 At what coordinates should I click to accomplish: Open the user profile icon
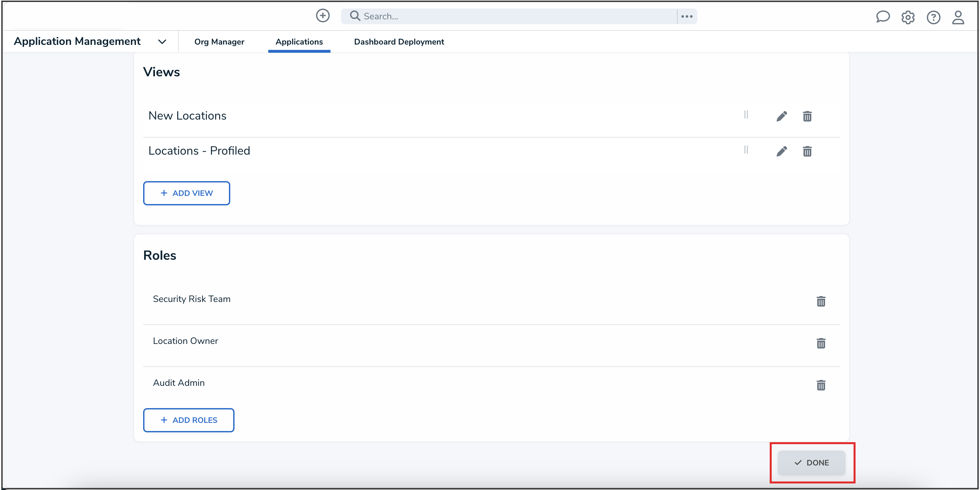(958, 17)
